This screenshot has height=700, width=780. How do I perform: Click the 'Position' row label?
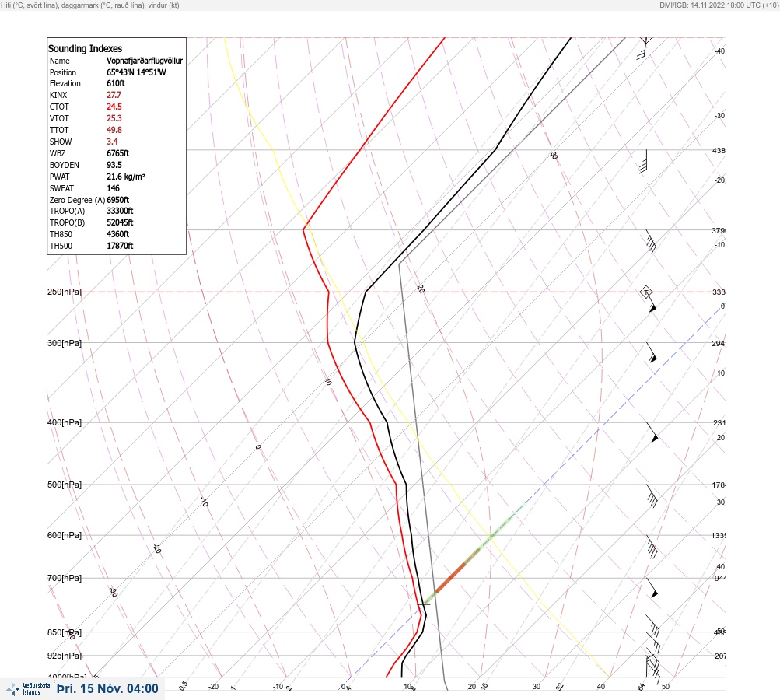(x=63, y=72)
